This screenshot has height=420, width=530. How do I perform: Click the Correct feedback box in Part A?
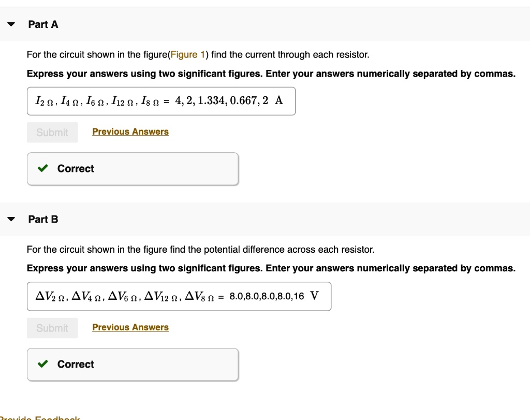tap(132, 169)
